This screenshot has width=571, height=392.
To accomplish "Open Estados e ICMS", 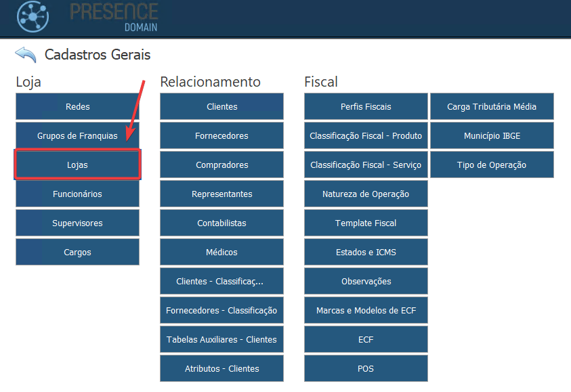I will click(x=366, y=253).
